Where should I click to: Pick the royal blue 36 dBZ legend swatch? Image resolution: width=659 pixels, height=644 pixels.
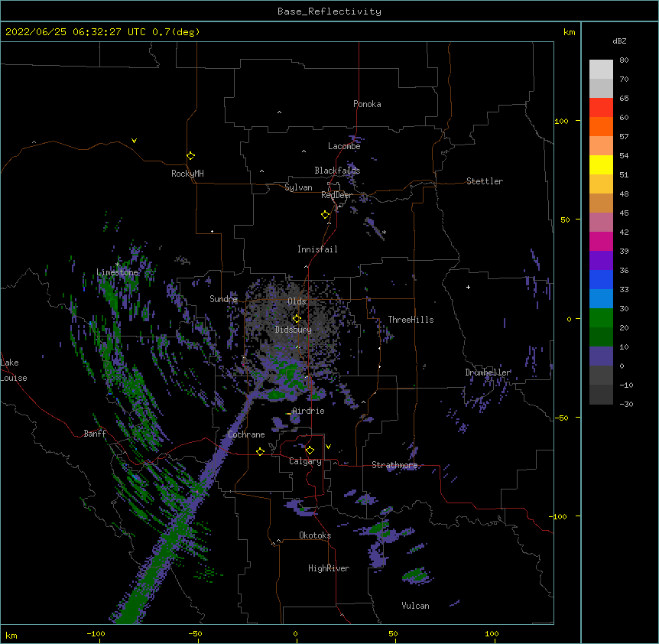pyautogui.click(x=601, y=279)
